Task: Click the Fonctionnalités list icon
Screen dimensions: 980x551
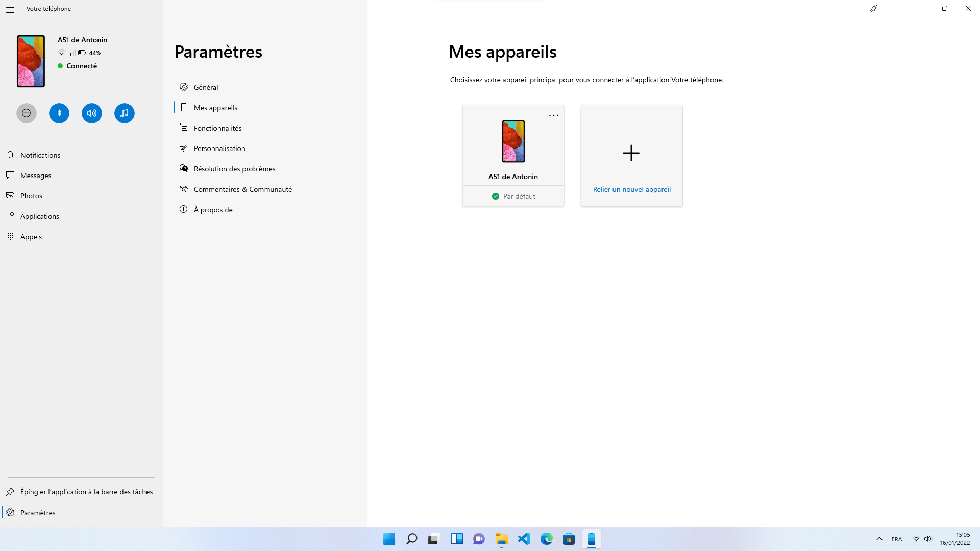Action: [184, 128]
